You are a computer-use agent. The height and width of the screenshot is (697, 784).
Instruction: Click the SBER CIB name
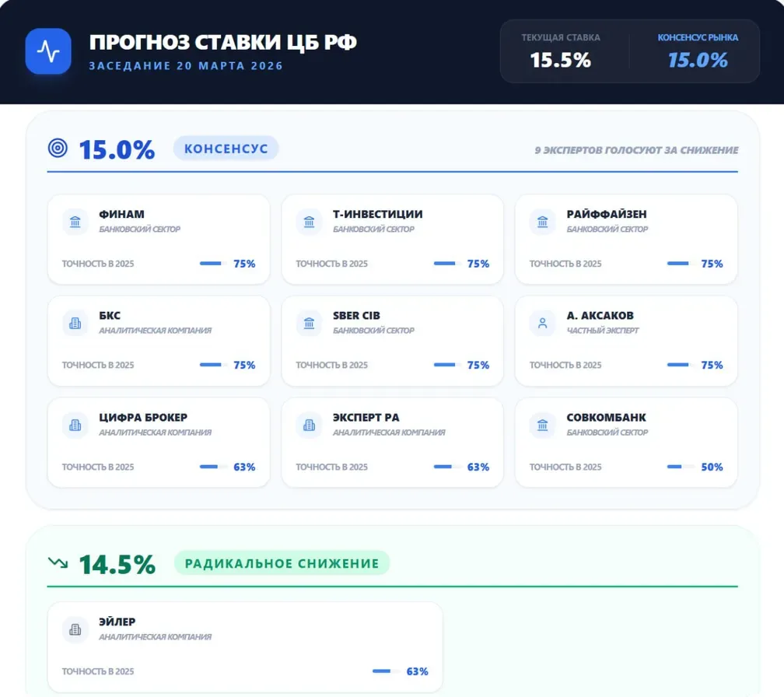[x=356, y=316]
